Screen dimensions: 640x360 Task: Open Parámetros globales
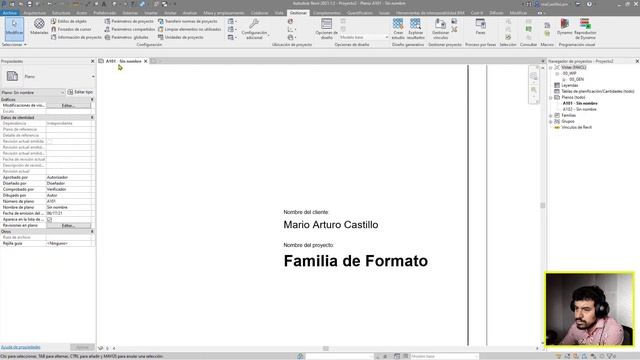pyautogui.click(x=127, y=37)
